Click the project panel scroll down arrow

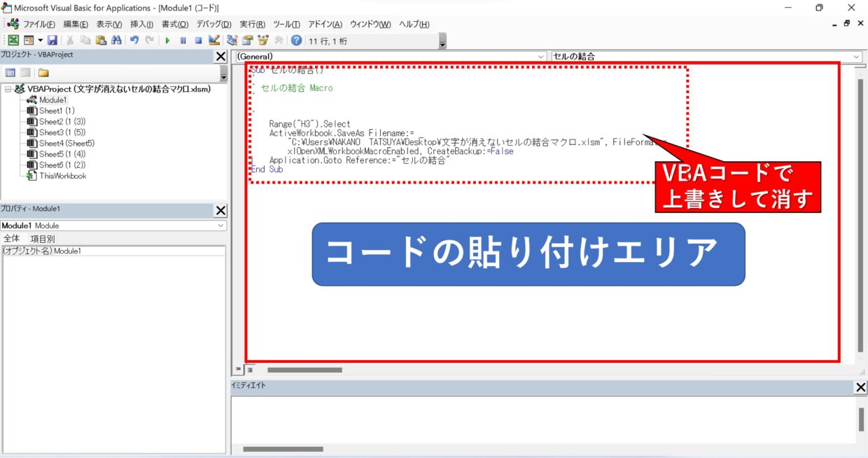[x=224, y=76]
